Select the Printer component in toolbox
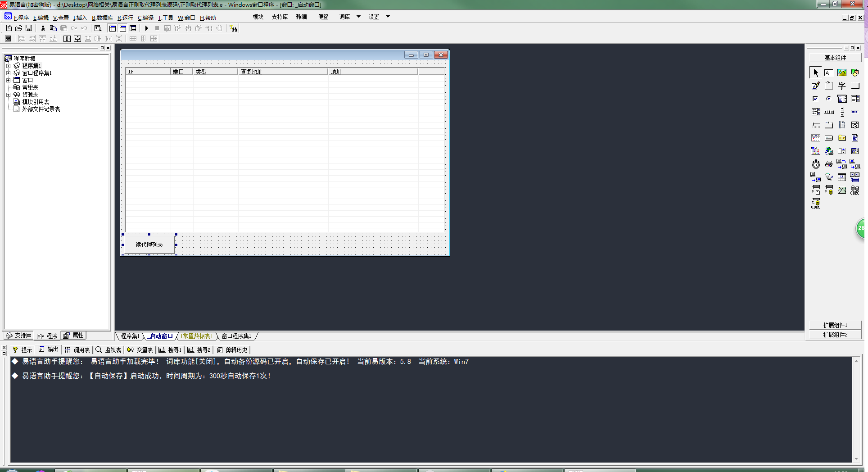This screenshot has width=868, height=472. 828,164
